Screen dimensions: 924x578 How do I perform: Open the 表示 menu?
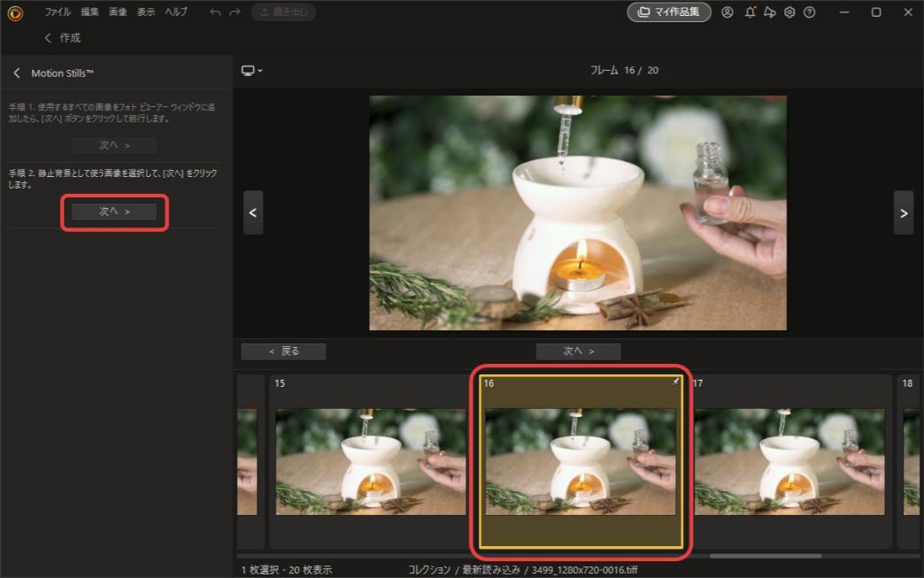145,12
